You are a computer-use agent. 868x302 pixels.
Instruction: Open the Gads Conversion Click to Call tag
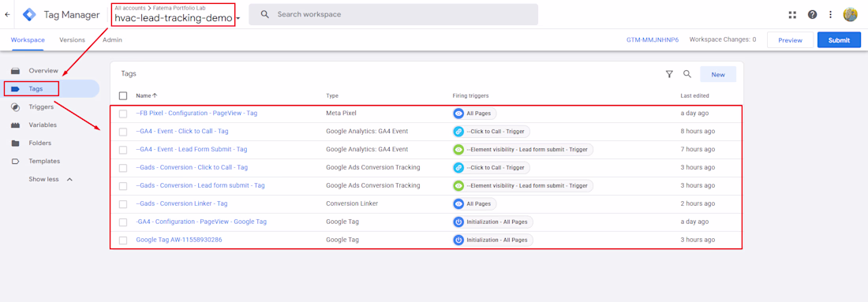coord(192,168)
